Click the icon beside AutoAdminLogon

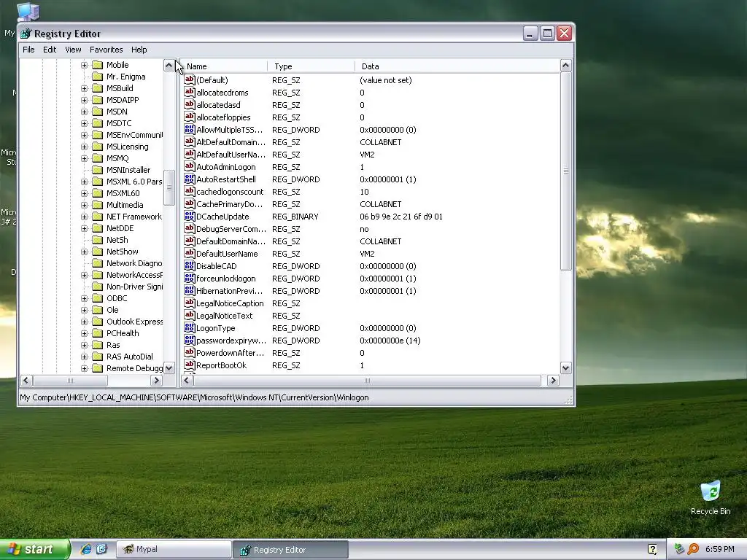[190, 166]
